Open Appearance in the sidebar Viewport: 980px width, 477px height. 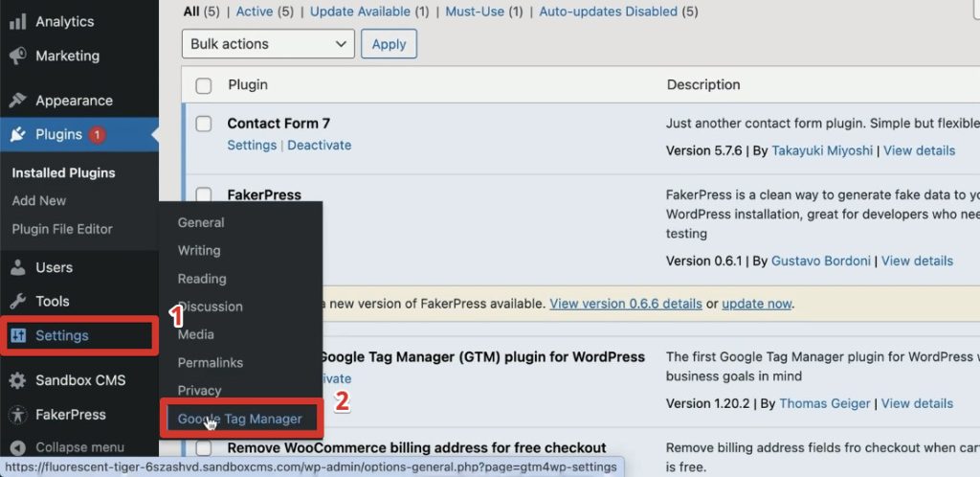(x=74, y=101)
